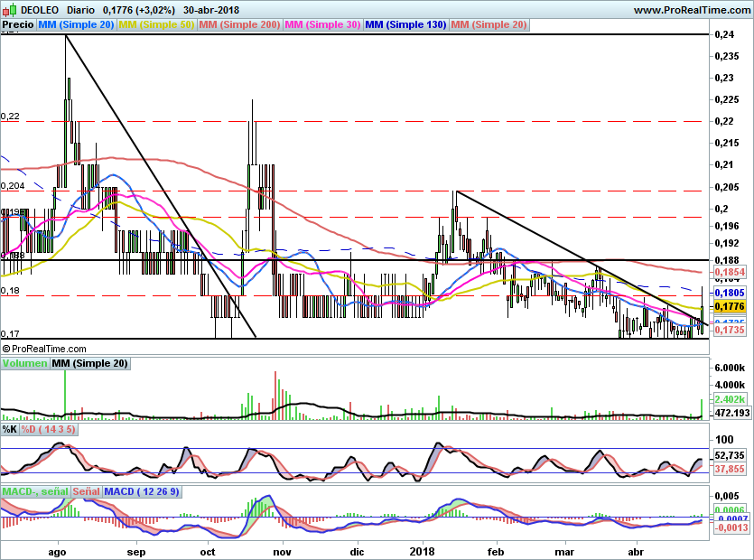Image resolution: width=754 pixels, height=560 pixels.
Task: Click the blue MM (Simple 20) price indicator label
Action: 76,25
